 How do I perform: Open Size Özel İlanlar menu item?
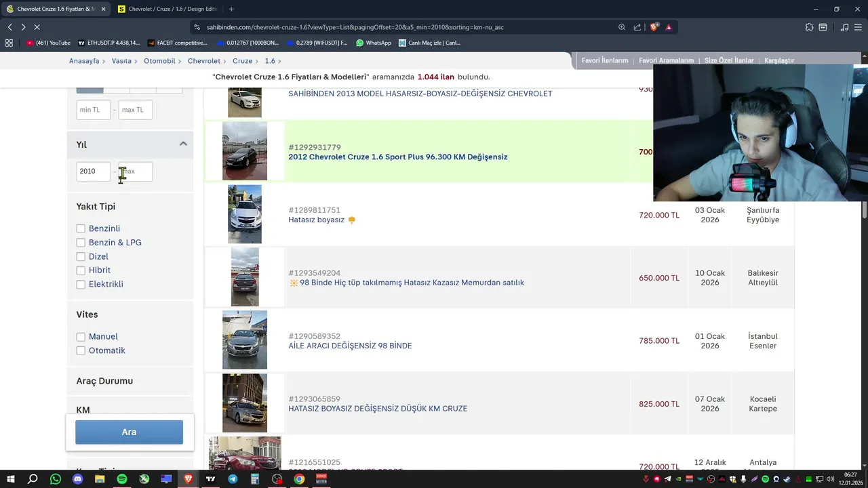(729, 60)
